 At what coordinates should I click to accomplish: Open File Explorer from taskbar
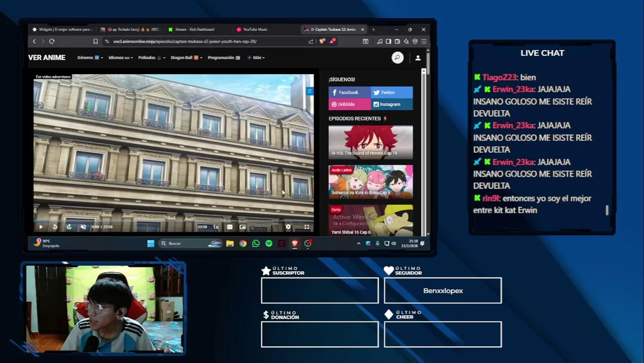(230, 244)
